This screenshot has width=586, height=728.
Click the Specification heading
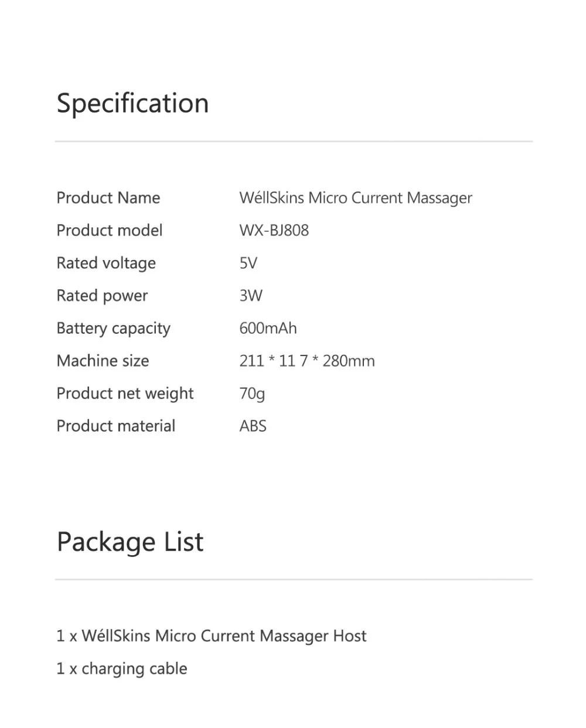[133, 104]
